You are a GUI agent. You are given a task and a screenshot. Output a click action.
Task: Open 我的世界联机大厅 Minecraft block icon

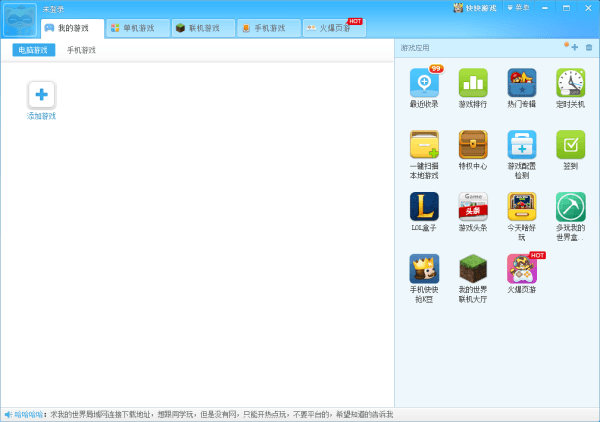click(473, 269)
